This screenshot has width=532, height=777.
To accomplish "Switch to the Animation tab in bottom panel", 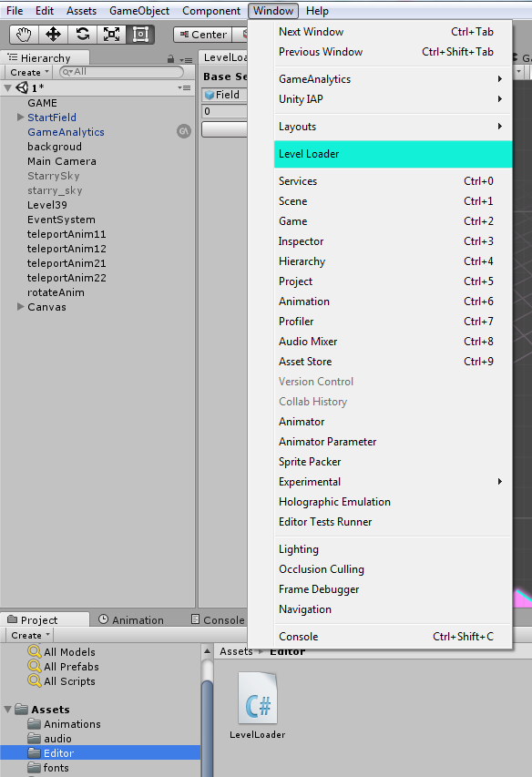I will coord(131,620).
